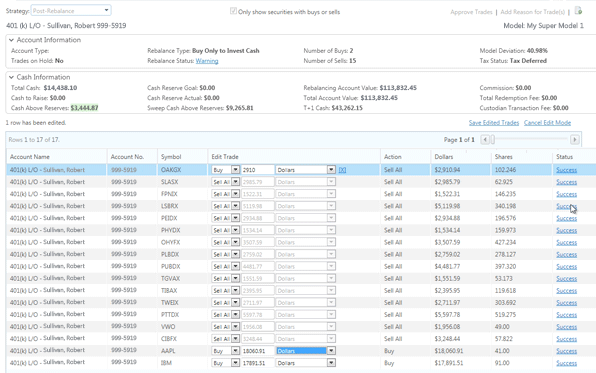Click the $5,597.78 dollars cell
The width and height of the screenshot is (596, 373).
461,315
